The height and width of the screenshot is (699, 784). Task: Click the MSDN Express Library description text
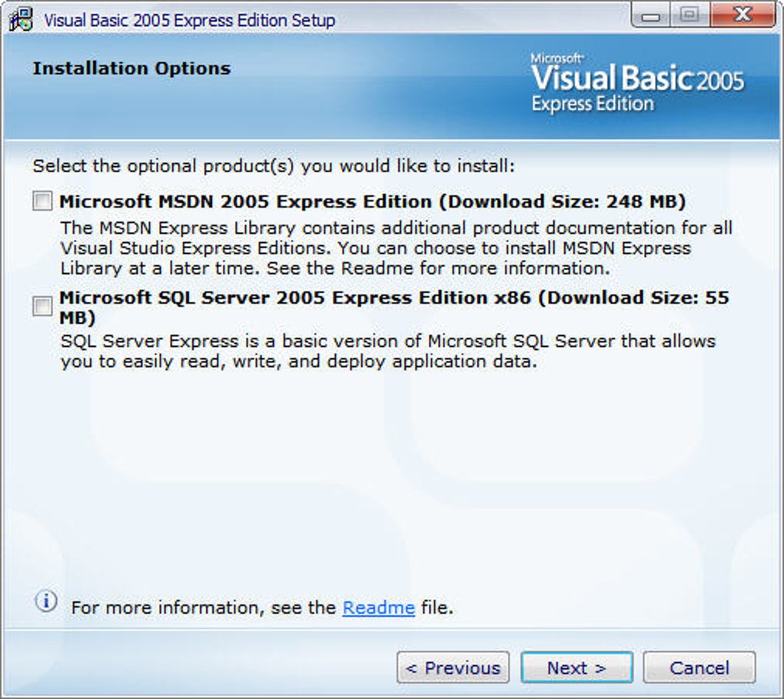click(x=396, y=248)
